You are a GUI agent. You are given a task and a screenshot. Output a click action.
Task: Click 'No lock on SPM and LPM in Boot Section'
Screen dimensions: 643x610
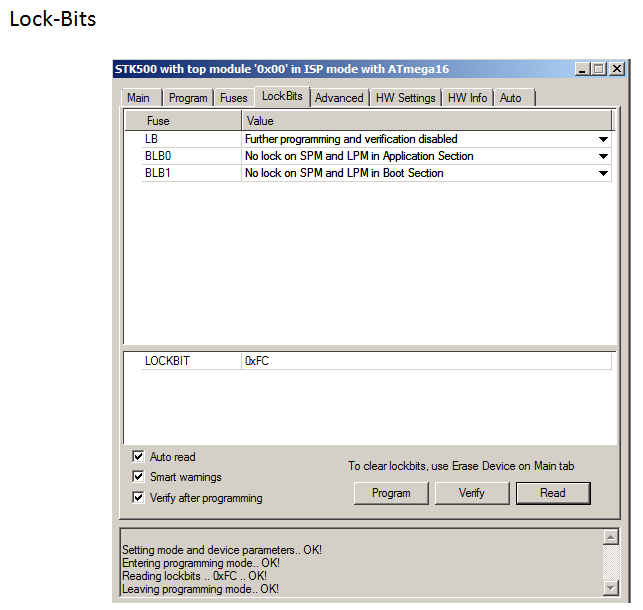pyautogui.click(x=344, y=173)
